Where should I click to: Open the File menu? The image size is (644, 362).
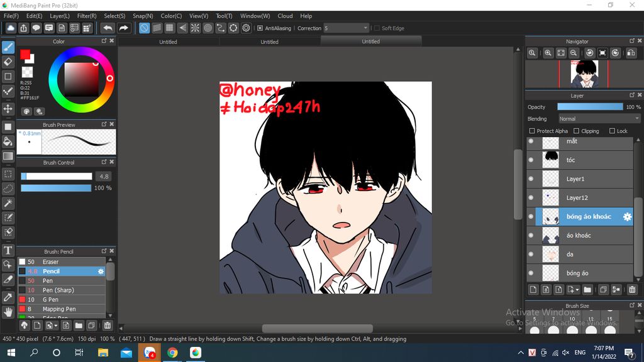coord(11,16)
